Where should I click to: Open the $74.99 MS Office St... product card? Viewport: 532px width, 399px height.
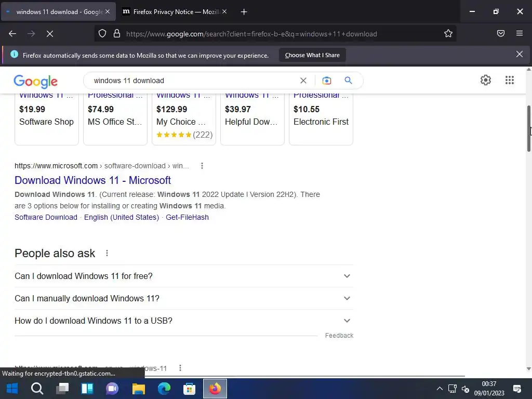click(x=115, y=119)
